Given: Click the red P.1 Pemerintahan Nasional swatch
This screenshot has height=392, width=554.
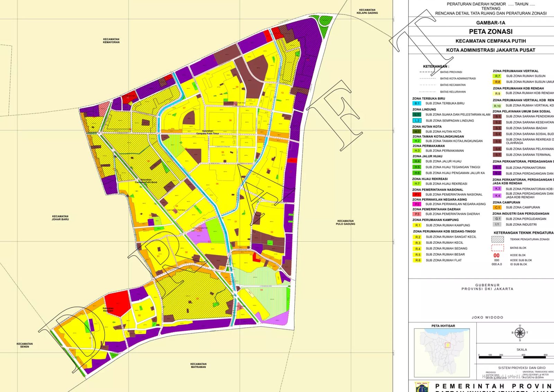Looking at the screenshot, I should (x=417, y=195).
